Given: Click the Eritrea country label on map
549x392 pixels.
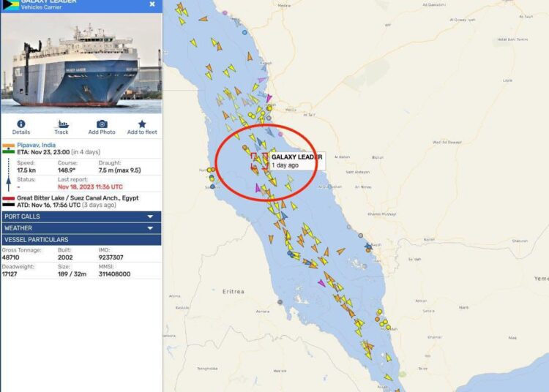Looking at the screenshot, I should pyautogui.click(x=234, y=291).
